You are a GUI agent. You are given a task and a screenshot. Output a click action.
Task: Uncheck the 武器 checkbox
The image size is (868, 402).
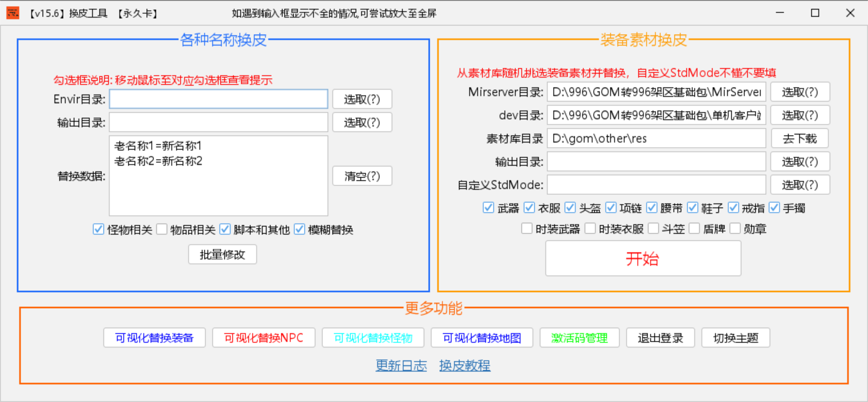488,207
